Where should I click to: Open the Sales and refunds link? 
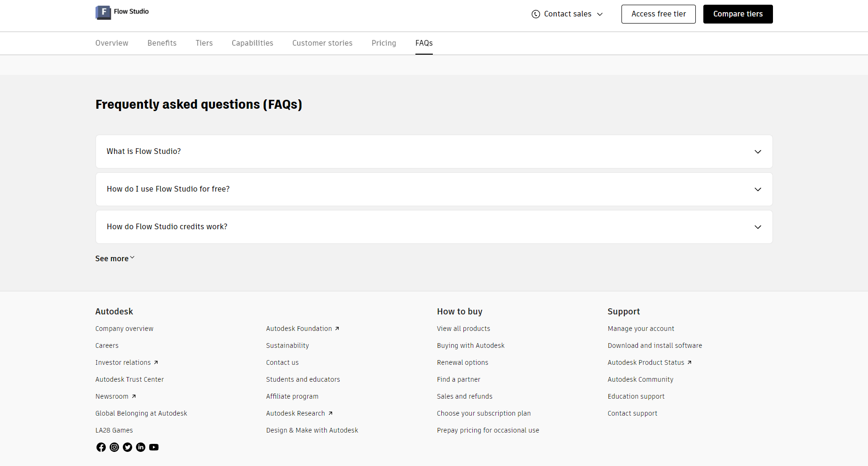[x=465, y=396]
